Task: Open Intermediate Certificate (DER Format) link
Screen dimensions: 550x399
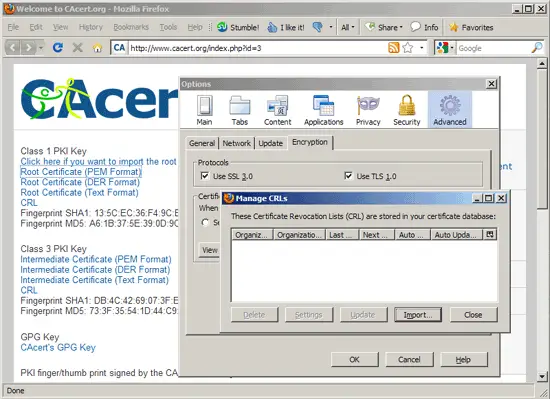Action: click(95, 270)
